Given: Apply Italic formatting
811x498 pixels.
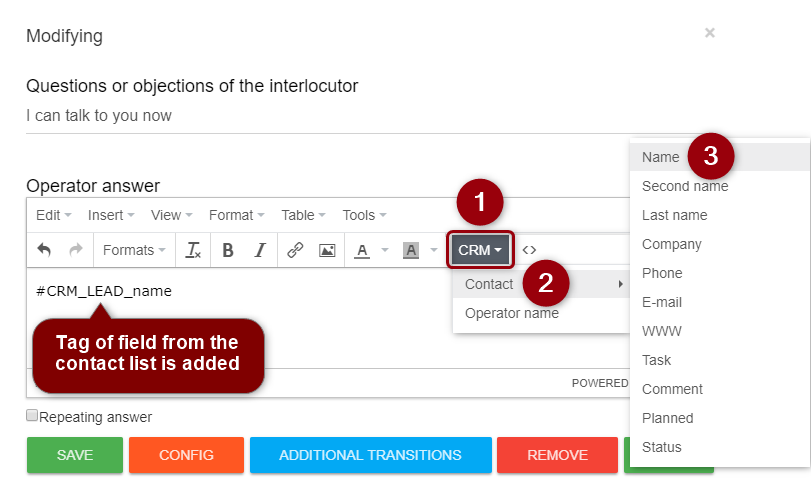Looking at the screenshot, I should click(x=260, y=250).
